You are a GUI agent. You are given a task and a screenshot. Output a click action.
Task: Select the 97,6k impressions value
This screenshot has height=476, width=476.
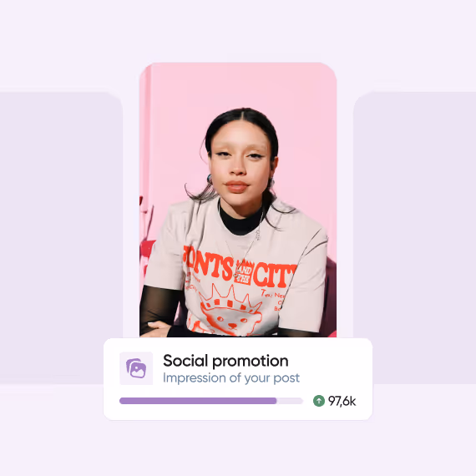point(342,401)
